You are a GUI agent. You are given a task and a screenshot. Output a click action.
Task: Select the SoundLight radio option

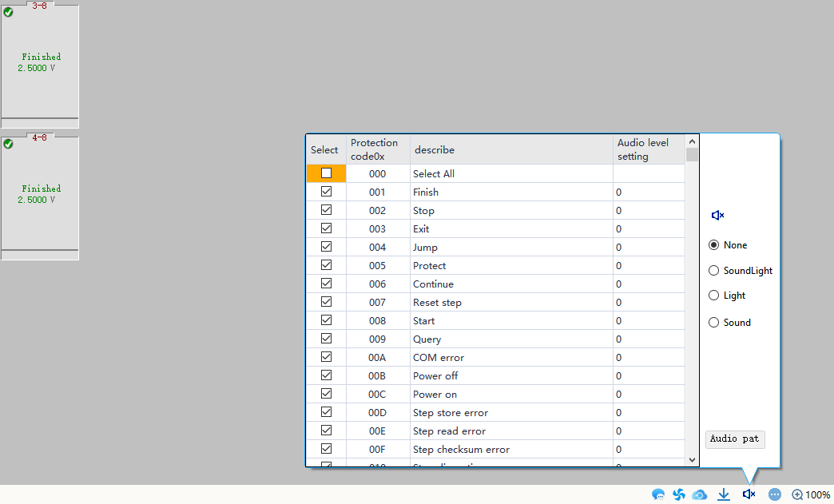coord(714,271)
